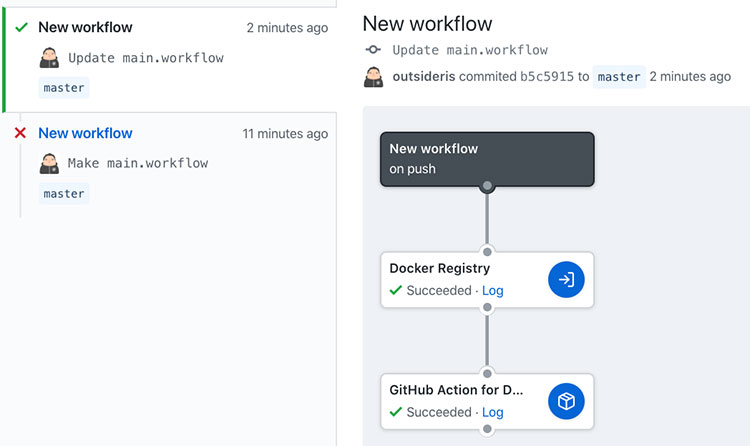
Task: Click master branch label in commit header
Action: pyautogui.click(x=619, y=77)
